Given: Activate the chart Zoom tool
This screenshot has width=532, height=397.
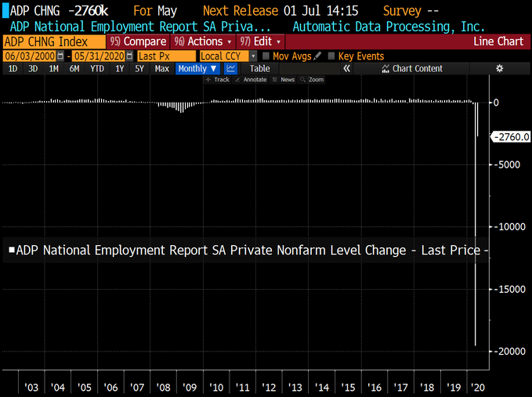Looking at the screenshot, I should [312, 80].
